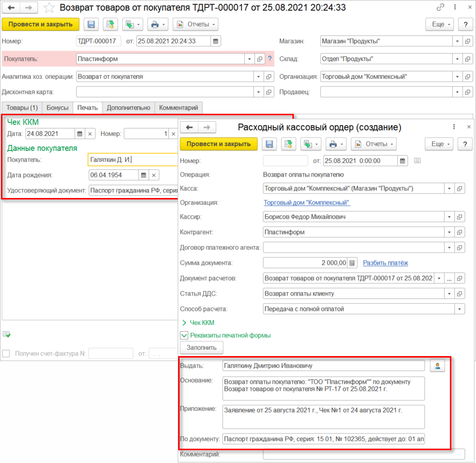Screen dimensions: 476x463
Task: Collapse the Реквизиты печатной формы section
Action: (x=184, y=335)
